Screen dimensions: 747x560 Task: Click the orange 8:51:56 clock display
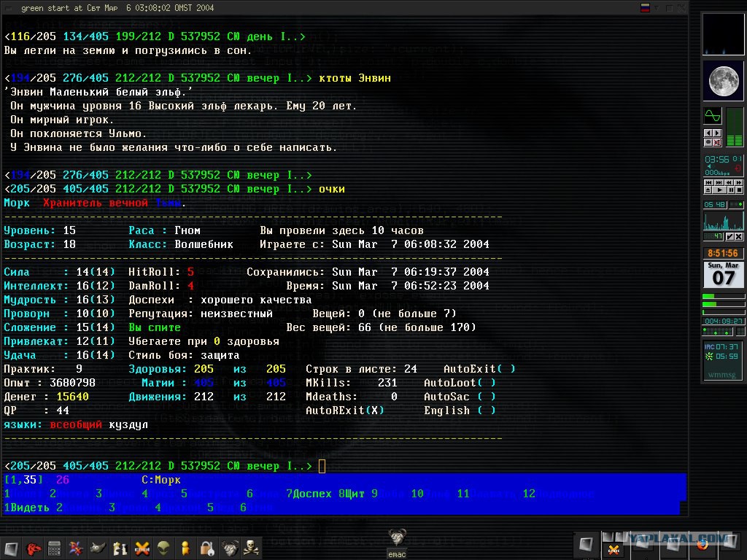pyautogui.click(x=723, y=253)
